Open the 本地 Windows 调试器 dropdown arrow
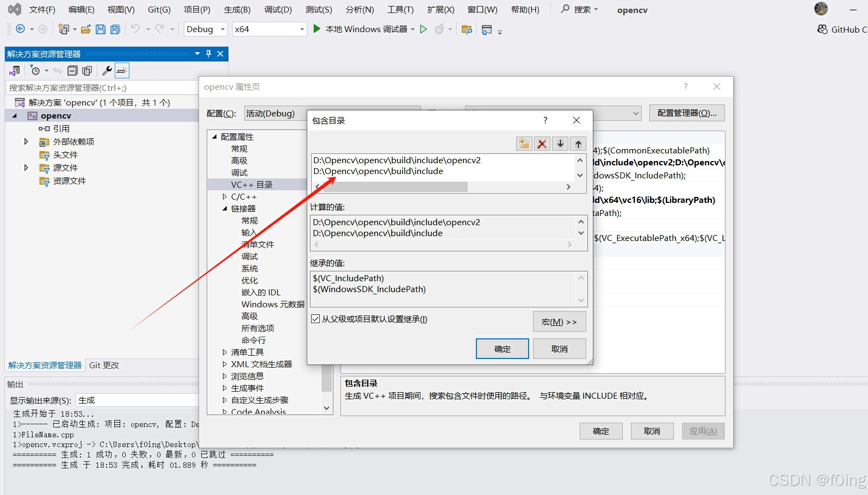Screen dimensions: 868x495 point(413,29)
